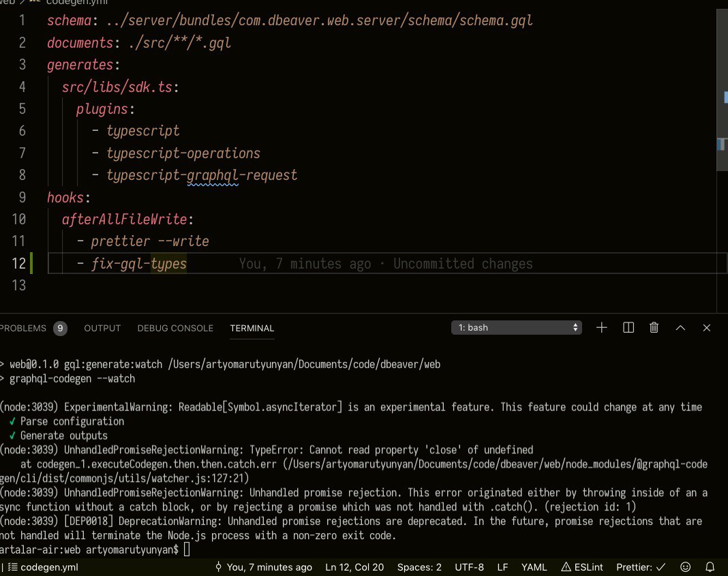Click 'prettier --write' hook entry

tap(150, 241)
